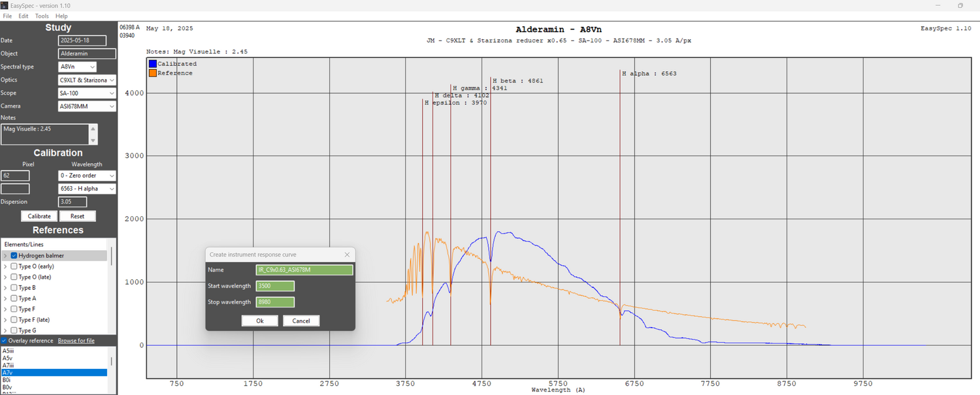Viewport: 980px width, 395px height.
Task: Click Ok in the response curve dialog
Action: 259,321
